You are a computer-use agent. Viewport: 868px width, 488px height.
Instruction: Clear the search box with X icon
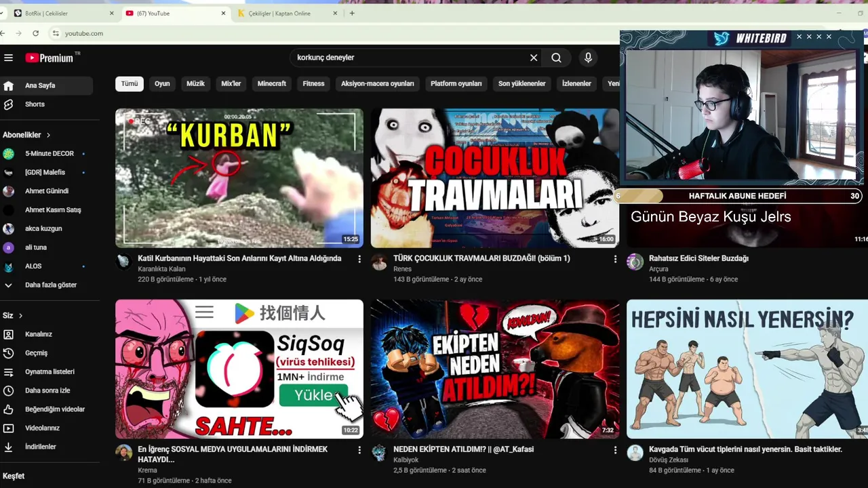[534, 58]
